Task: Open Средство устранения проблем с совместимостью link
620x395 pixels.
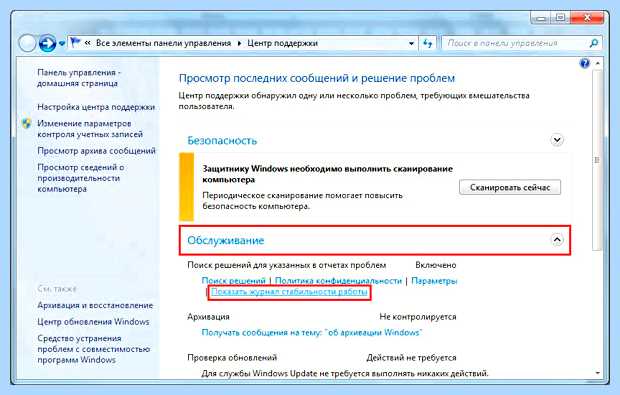Action: coord(94,349)
